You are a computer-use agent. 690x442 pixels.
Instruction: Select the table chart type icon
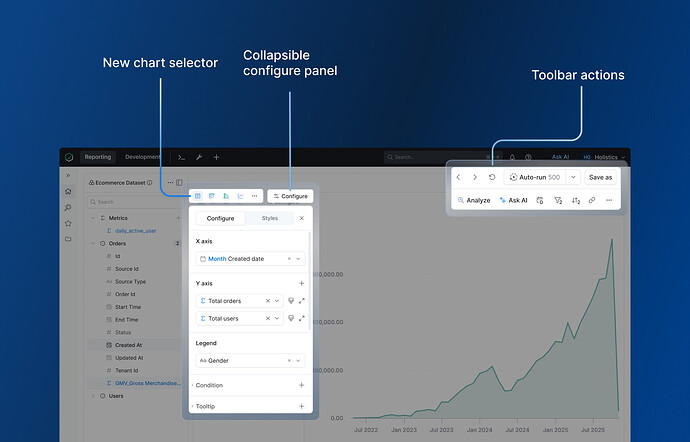pyautogui.click(x=197, y=196)
